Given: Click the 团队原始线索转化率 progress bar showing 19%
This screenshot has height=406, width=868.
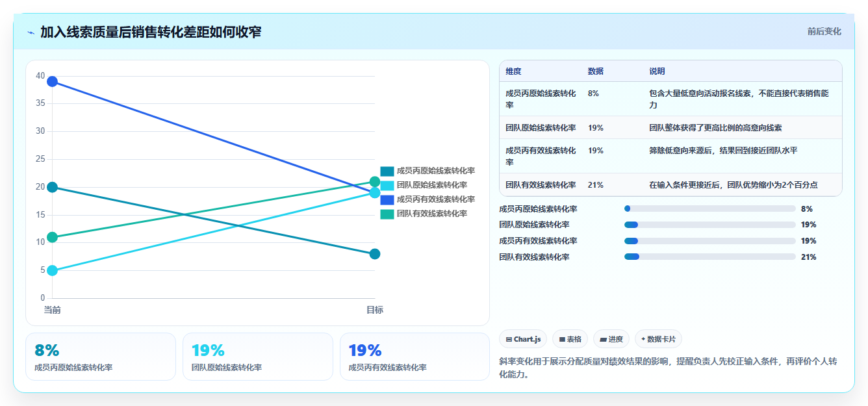Looking at the screenshot, I should (x=709, y=225).
